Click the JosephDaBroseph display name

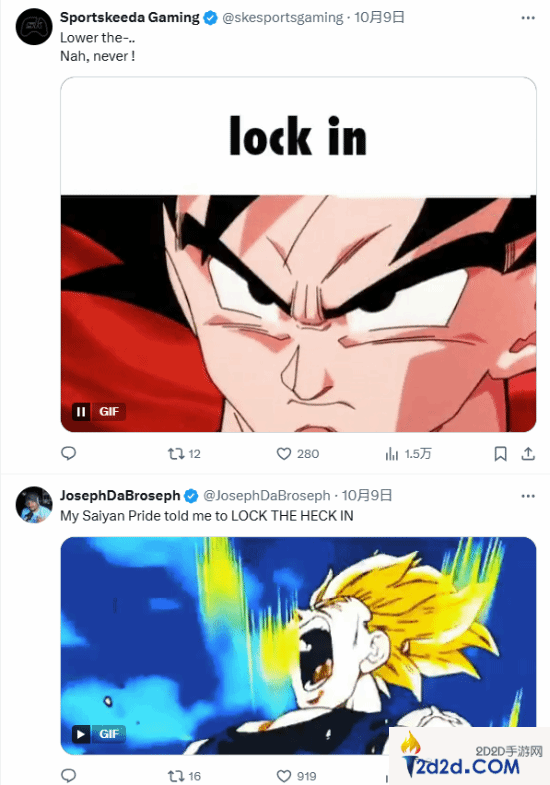pos(120,496)
